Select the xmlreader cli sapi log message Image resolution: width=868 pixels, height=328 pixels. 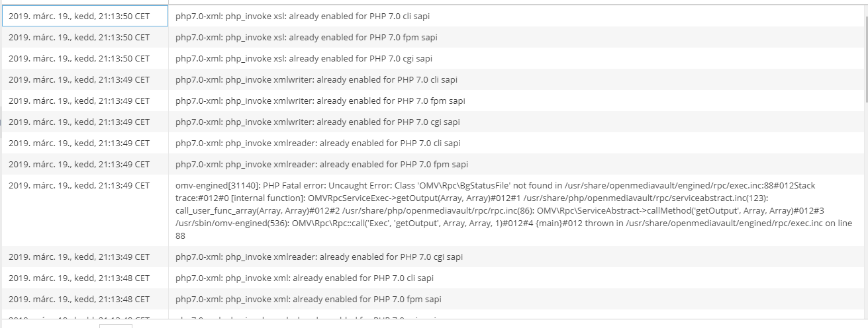(318, 143)
